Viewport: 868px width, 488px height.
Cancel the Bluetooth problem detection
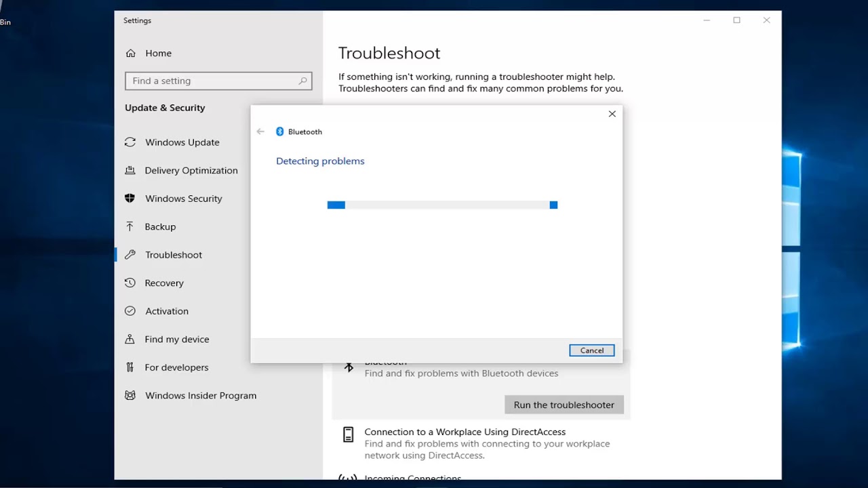tap(591, 350)
